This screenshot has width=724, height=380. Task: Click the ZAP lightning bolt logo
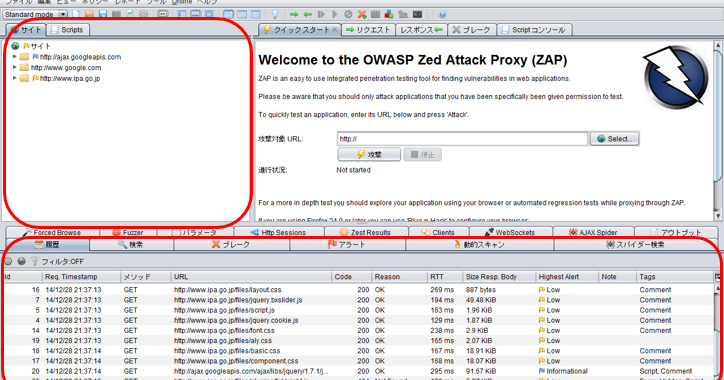click(x=676, y=76)
